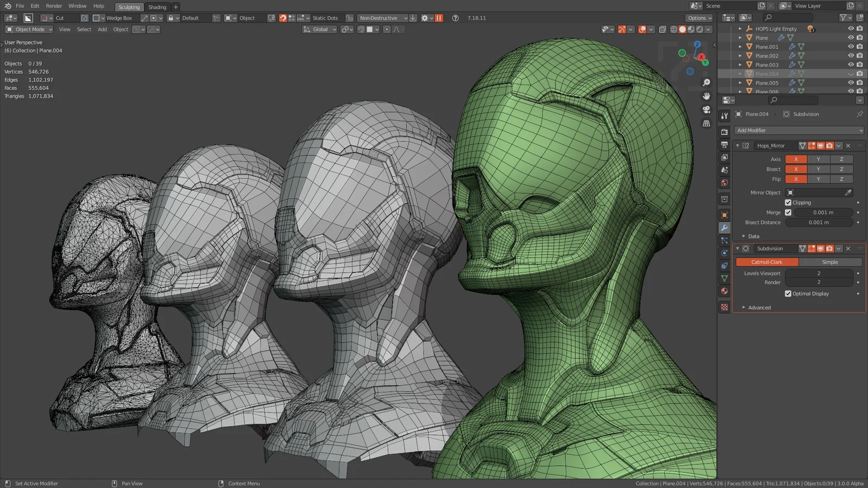Image resolution: width=868 pixels, height=488 pixels.
Task: Hide Plane.001 using its eye toggle
Action: pyautogui.click(x=851, y=47)
